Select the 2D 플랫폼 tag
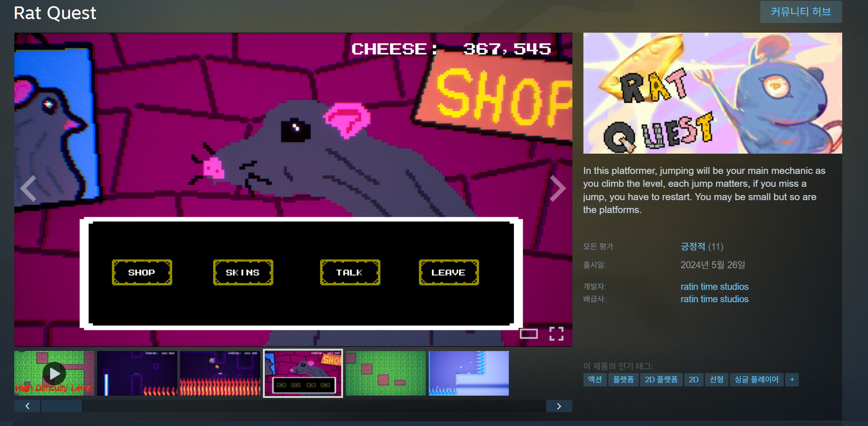The height and width of the screenshot is (426, 868). (661, 380)
